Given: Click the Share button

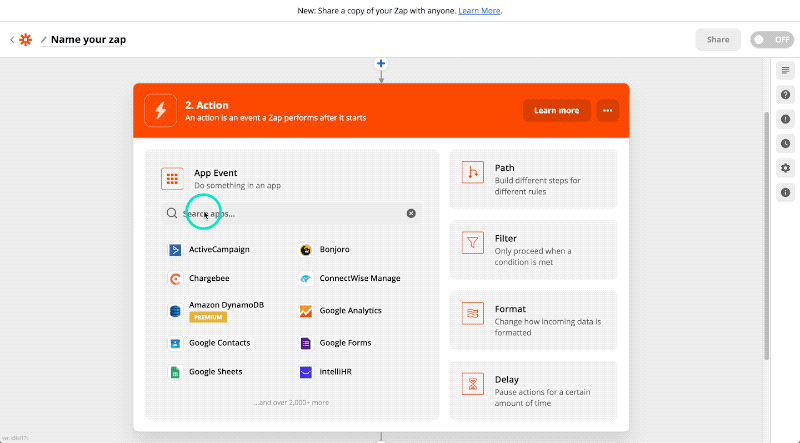Looking at the screenshot, I should click(x=717, y=39).
